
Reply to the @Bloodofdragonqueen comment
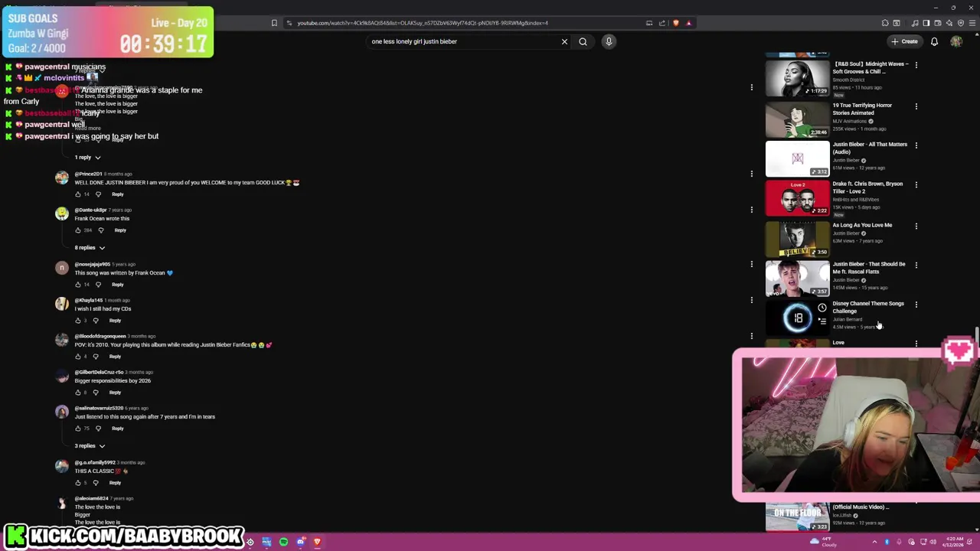click(x=115, y=357)
